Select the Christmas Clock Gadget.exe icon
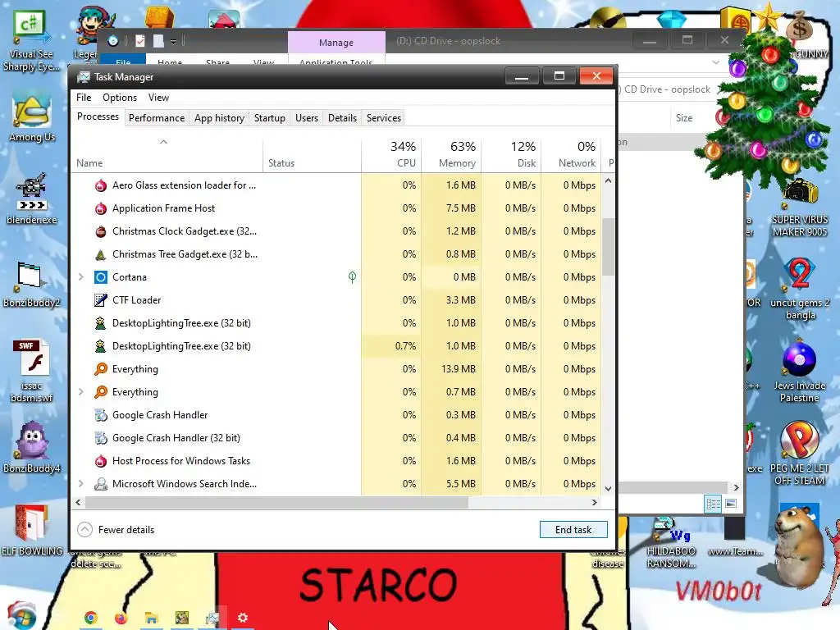The width and height of the screenshot is (840, 630). pos(101,231)
